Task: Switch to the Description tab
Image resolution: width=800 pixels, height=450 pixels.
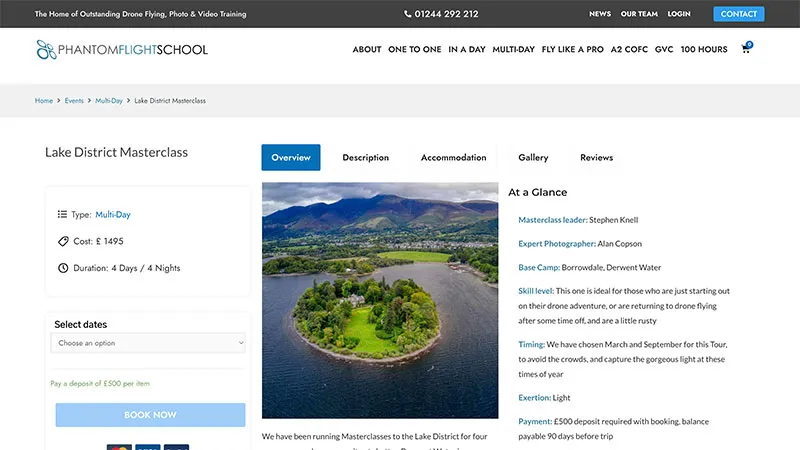Action: point(365,158)
